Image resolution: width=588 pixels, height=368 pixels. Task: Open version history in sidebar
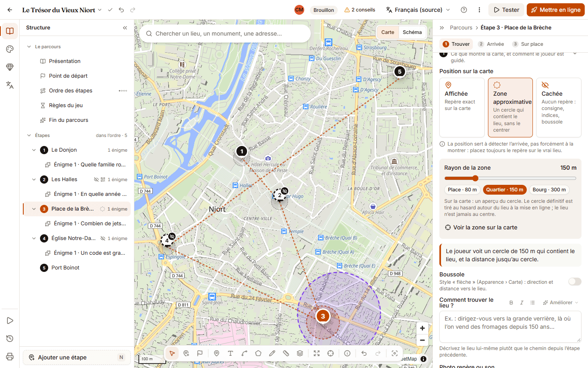coord(10,339)
